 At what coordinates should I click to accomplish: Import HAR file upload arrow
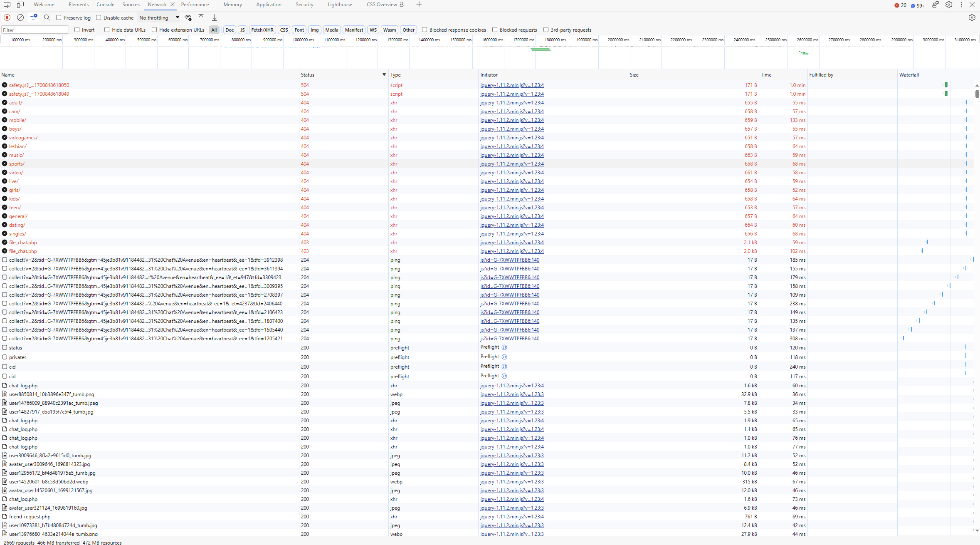[201, 17]
